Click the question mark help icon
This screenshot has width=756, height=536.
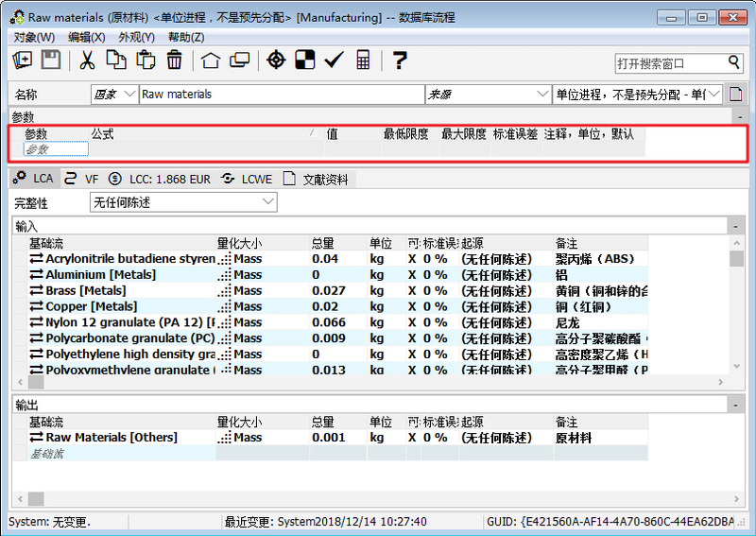coord(400,61)
